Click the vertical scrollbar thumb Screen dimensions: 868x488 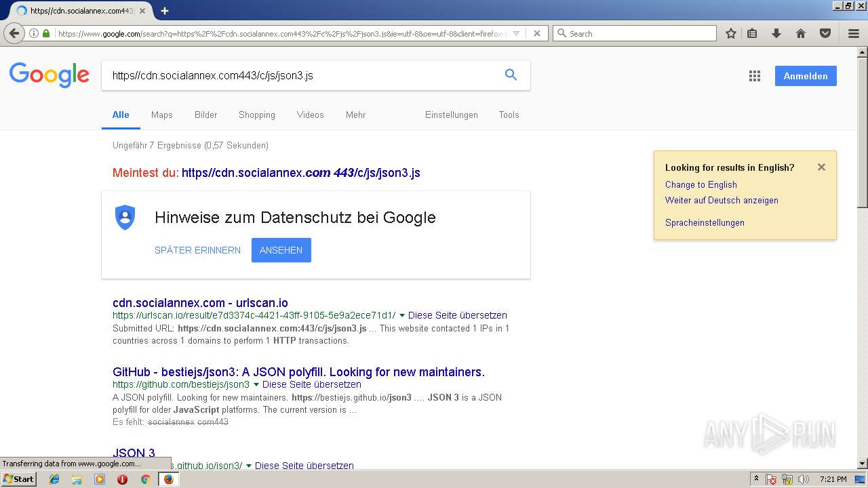[x=863, y=132]
